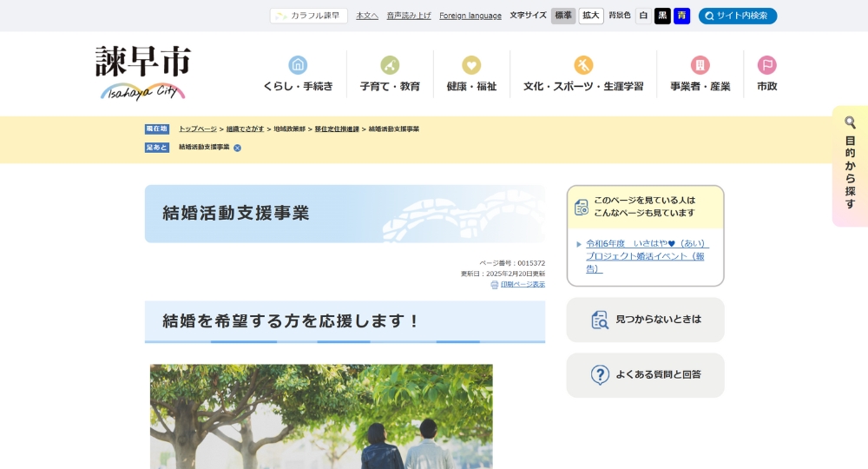Click the よくある質問と回答 question mark icon
Screen dimensions: 868x469
click(600, 375)
